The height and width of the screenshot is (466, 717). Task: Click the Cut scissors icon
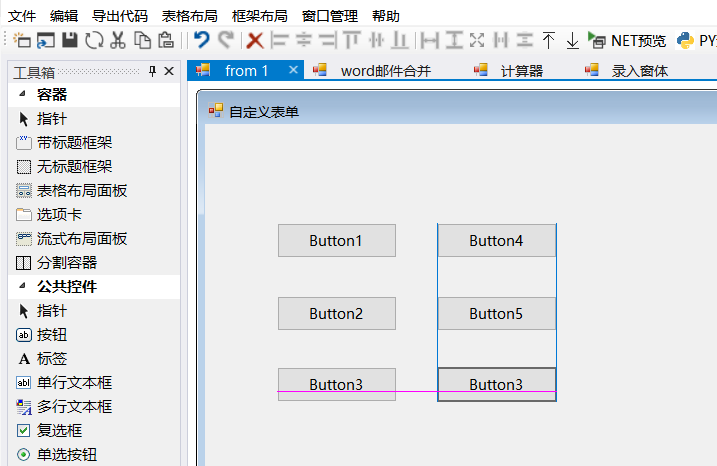coord(118,40)
